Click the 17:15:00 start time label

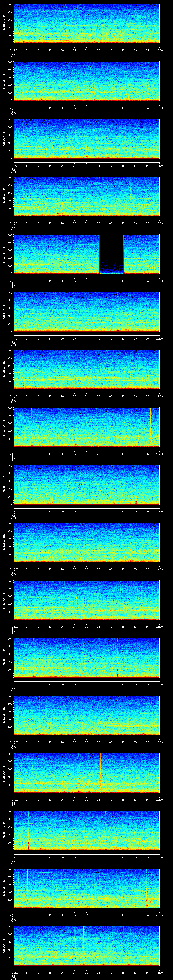point(13,108)
